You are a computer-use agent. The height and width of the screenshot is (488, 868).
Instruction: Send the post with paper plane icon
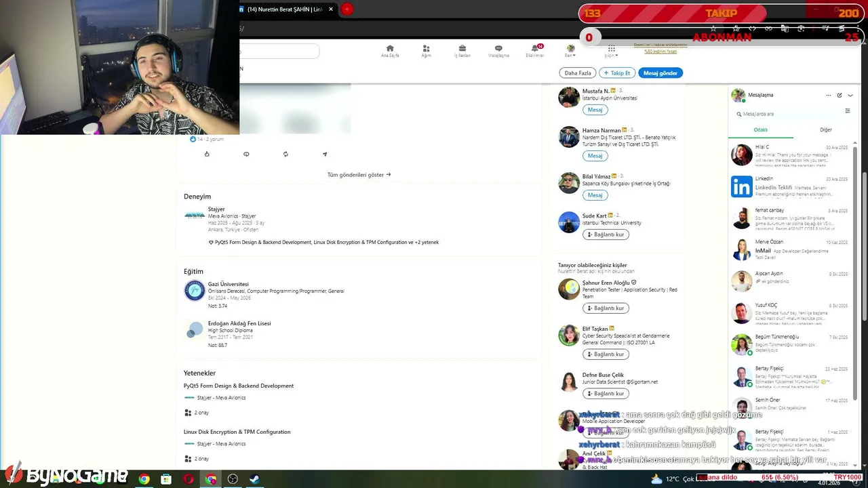(x=325, y=154)
